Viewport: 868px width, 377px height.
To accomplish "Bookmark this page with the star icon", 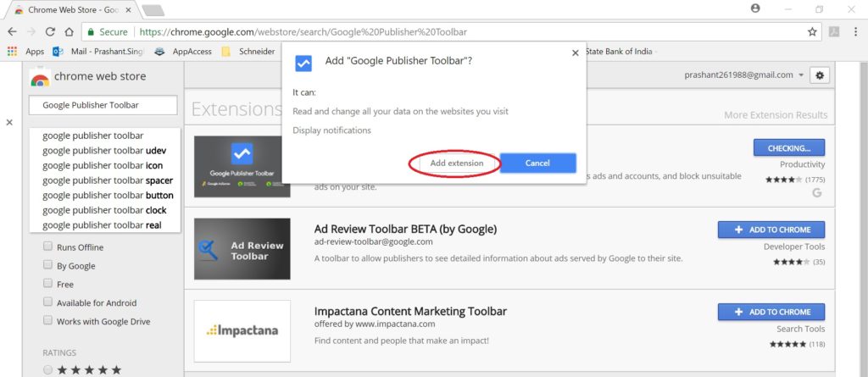I will pyautogui.click(x=812, y=32).
